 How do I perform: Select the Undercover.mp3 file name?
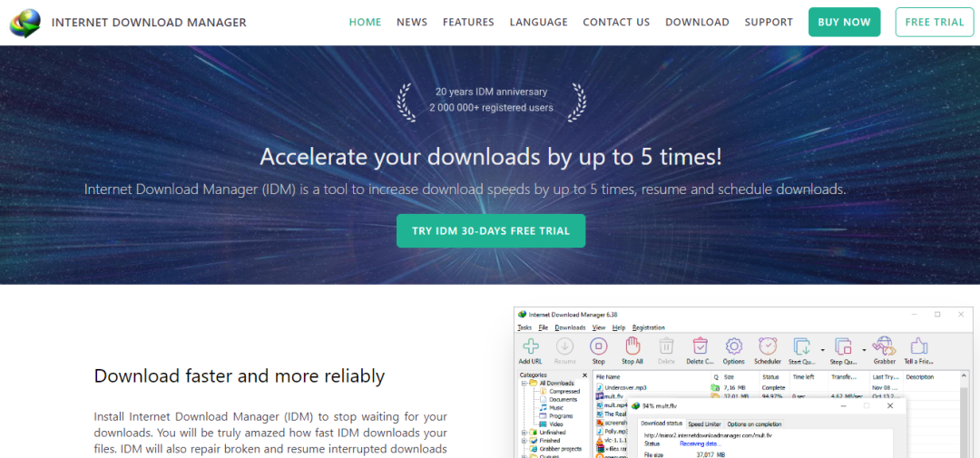[625, 387]
